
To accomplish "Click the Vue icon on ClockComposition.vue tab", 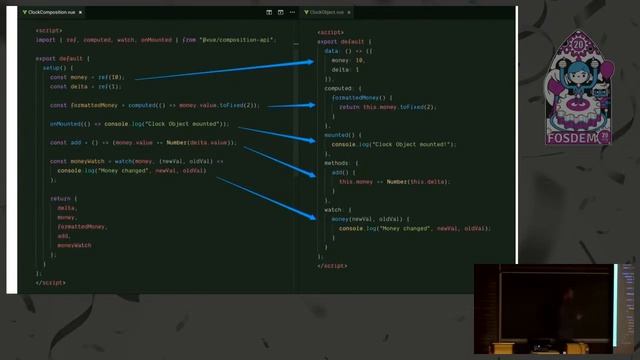I will tap(25, 12).
